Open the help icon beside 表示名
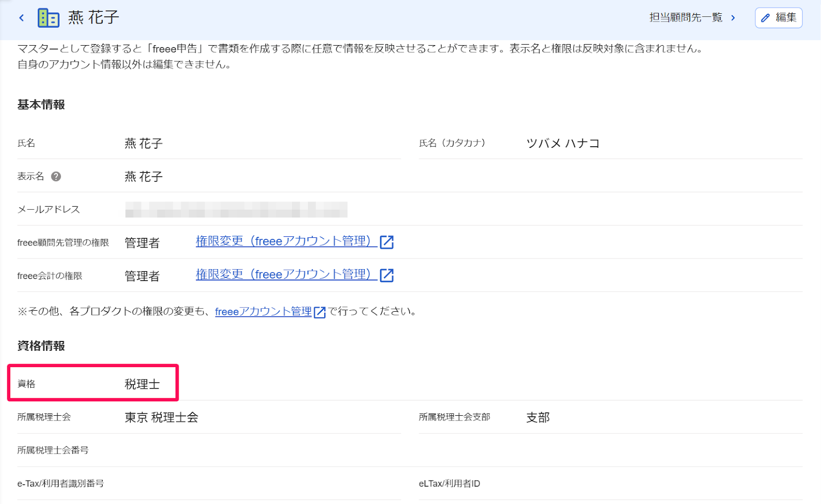 56,176
